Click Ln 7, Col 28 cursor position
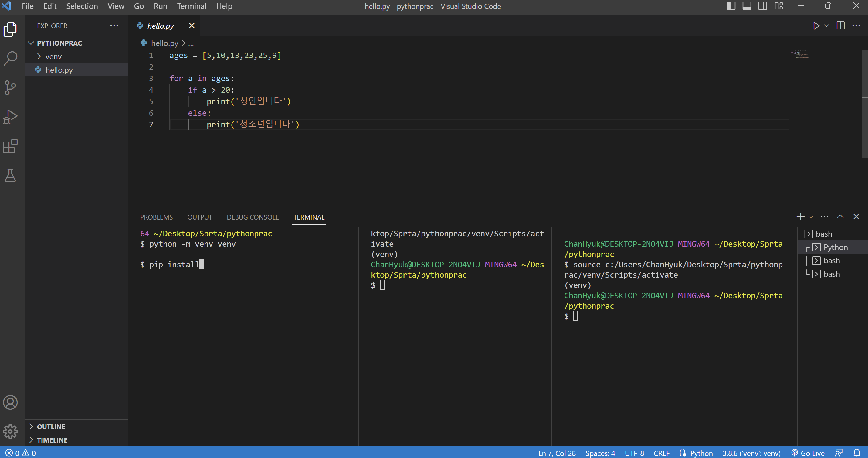868x458 pixels. click(x=557, y=453)
